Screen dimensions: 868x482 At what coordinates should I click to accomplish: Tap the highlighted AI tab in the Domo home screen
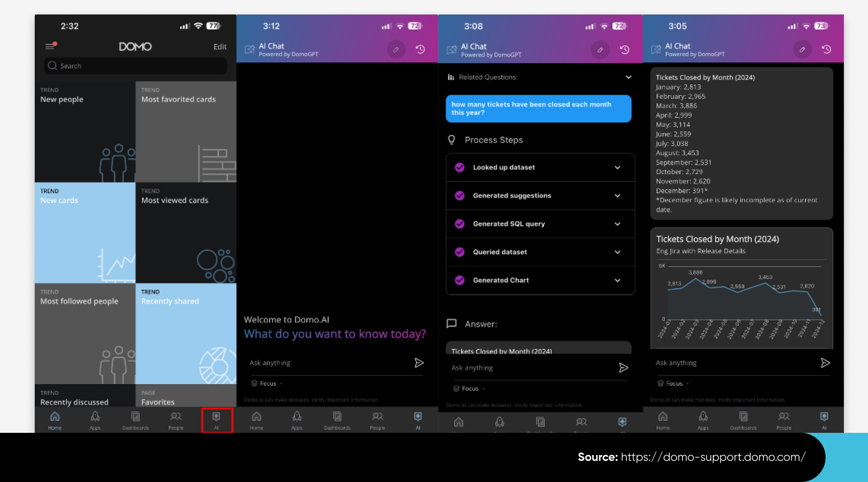pos(217,420)
